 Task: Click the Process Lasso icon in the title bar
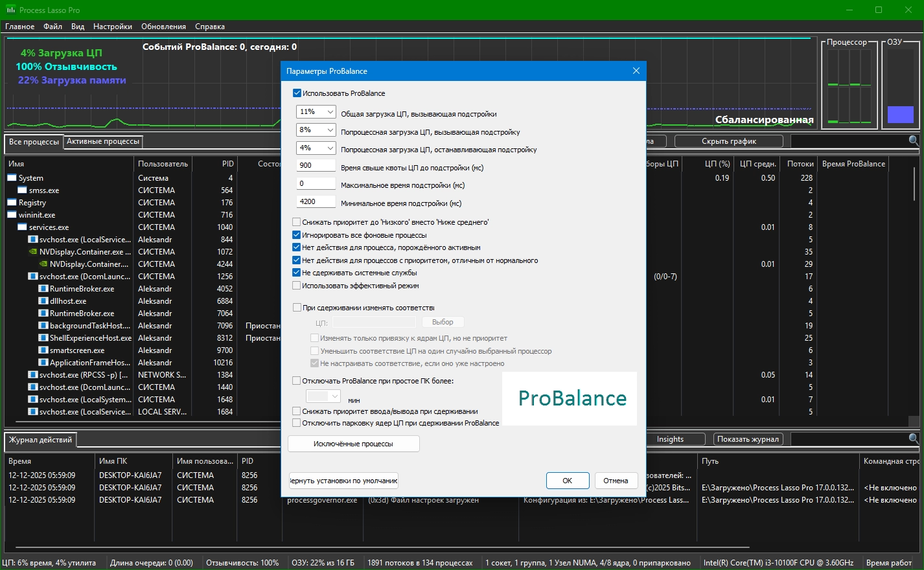pyautogui.click(x=10, y=10)
